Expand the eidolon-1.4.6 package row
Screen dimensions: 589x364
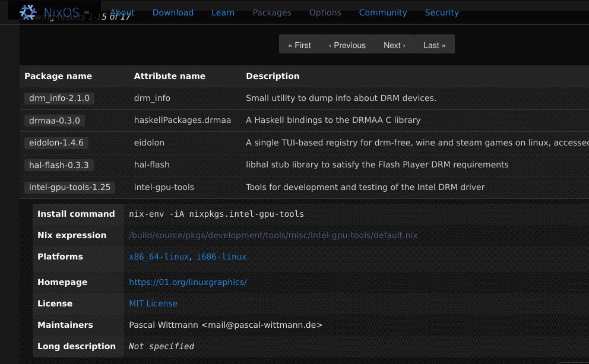(x=56, y=143)
